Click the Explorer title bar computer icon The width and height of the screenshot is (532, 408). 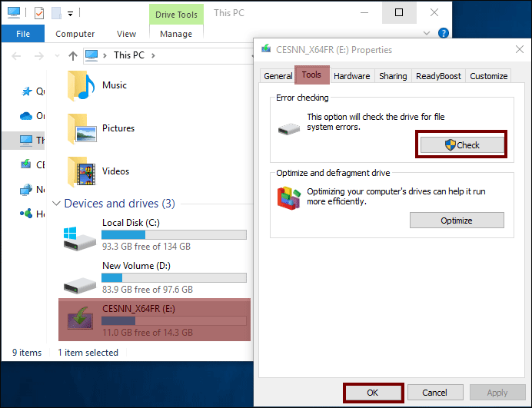14,12
